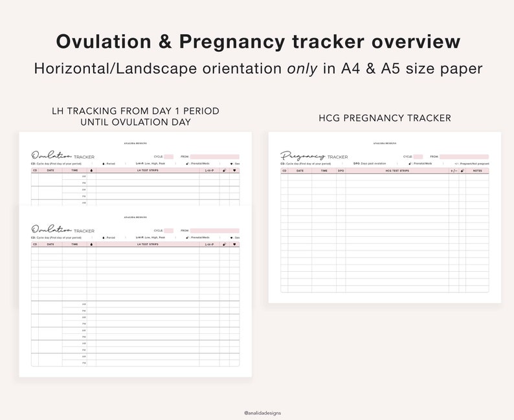Click the heart icon in the front Ovulation page header
Image resolution: width=514 pixels, height=420 pixels.
[x=234, y=245]
